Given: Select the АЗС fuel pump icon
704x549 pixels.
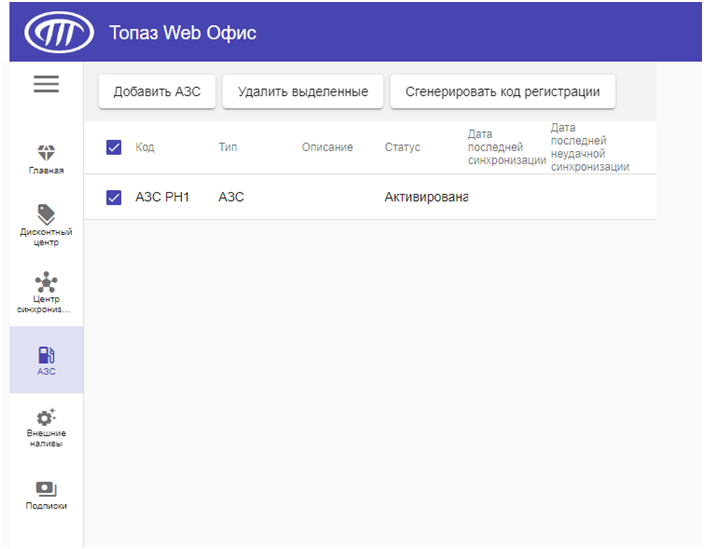Looking at the screenshot, I should (46, 355).
